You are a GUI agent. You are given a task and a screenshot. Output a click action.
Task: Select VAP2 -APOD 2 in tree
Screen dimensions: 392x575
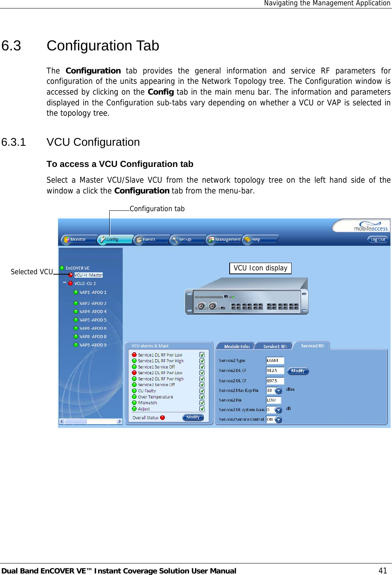point(93,303)
